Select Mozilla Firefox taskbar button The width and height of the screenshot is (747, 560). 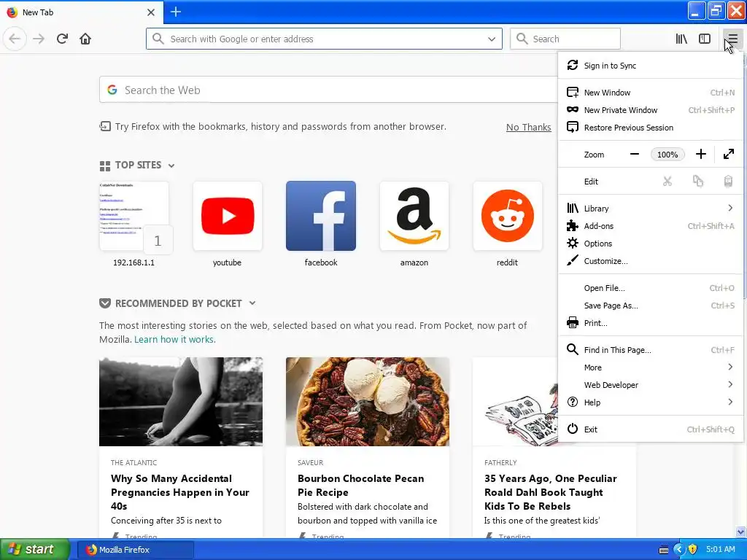point(136,550)
